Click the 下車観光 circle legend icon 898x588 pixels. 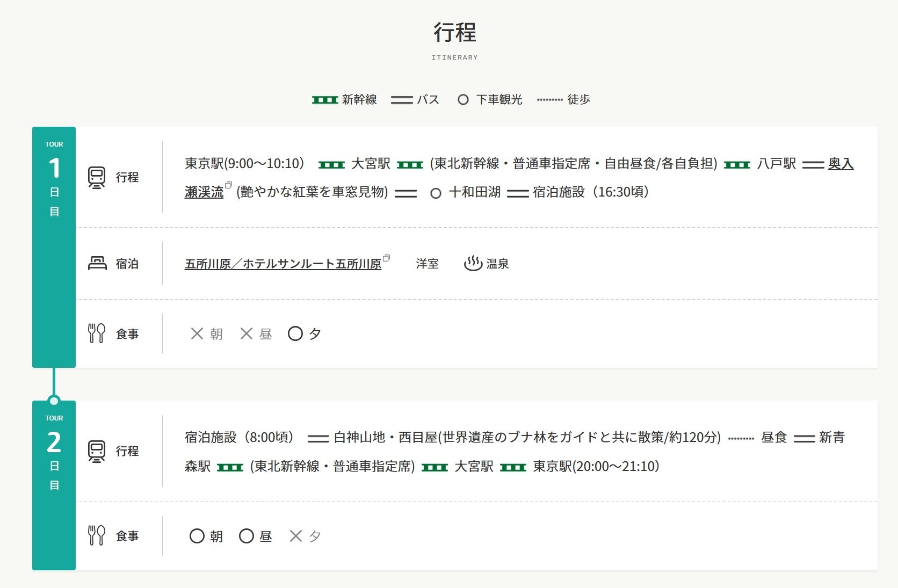pos(463,100)
